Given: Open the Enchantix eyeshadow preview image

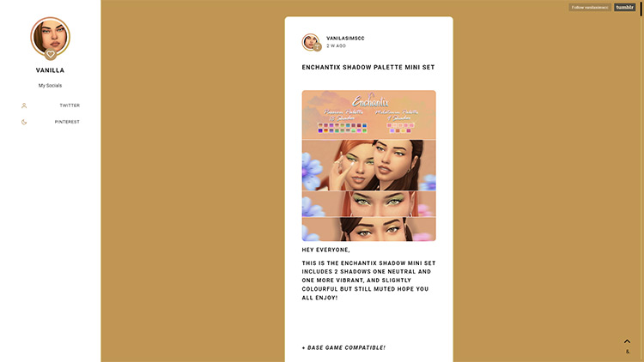Looking at the screenshot, I should (x=369, y=166).
